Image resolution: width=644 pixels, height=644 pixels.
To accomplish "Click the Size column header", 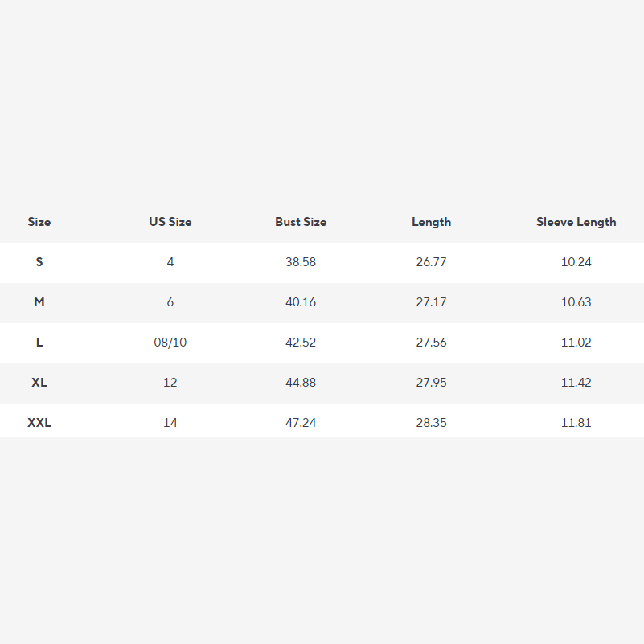I will coord(39,222).
